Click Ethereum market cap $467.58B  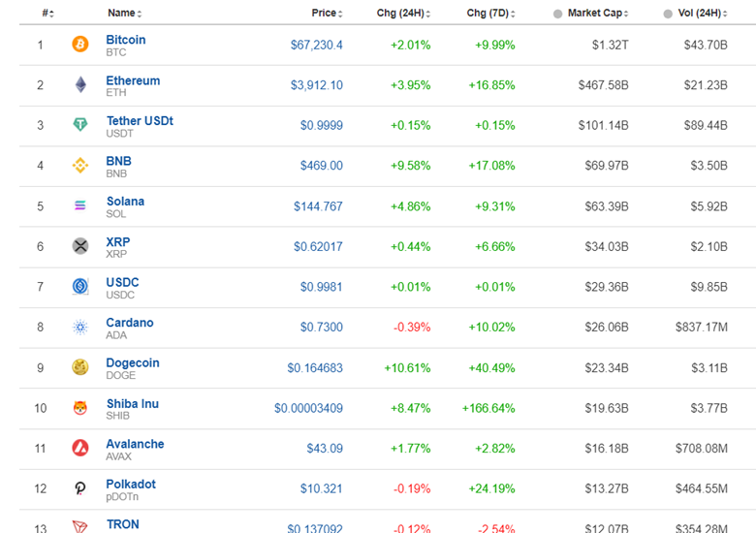pos(604,85)
